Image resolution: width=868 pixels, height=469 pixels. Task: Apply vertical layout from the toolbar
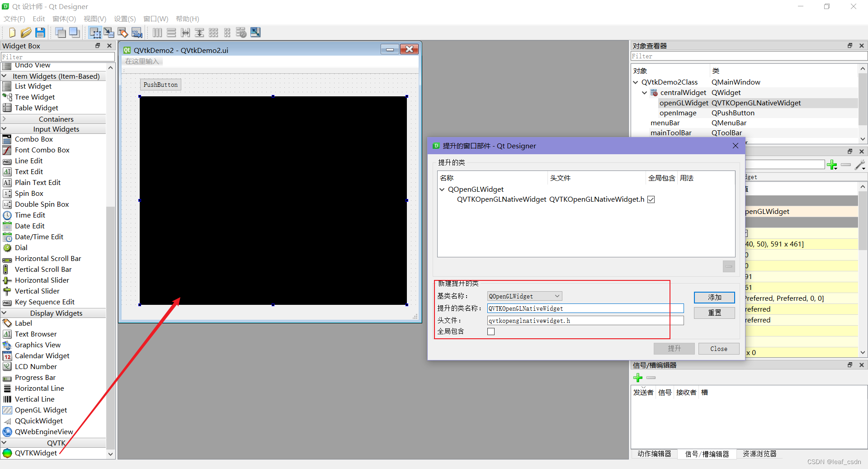pos(171,33)
